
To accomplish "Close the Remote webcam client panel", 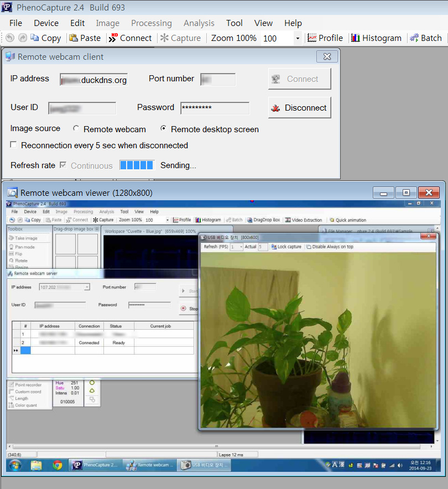I will coord(327,56).
